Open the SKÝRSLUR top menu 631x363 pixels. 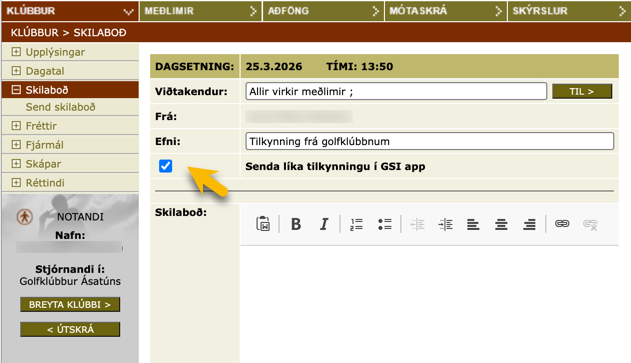pos(569,11)
